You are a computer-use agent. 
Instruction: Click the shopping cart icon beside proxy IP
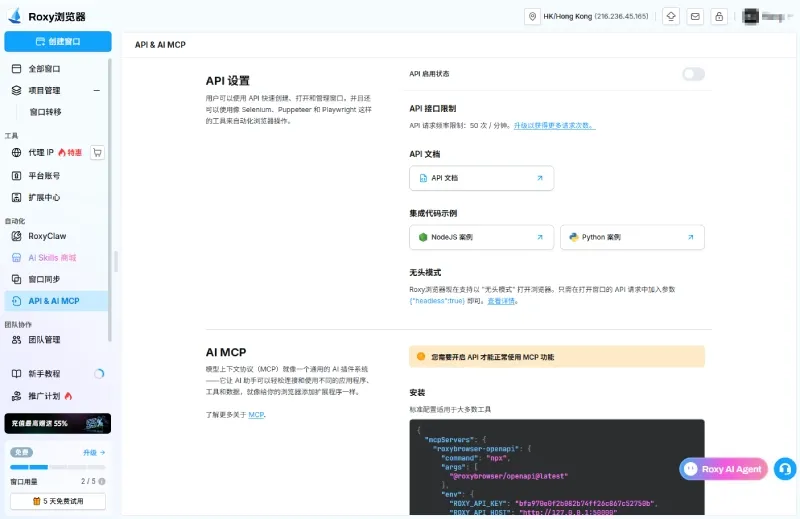click(97, 153)
